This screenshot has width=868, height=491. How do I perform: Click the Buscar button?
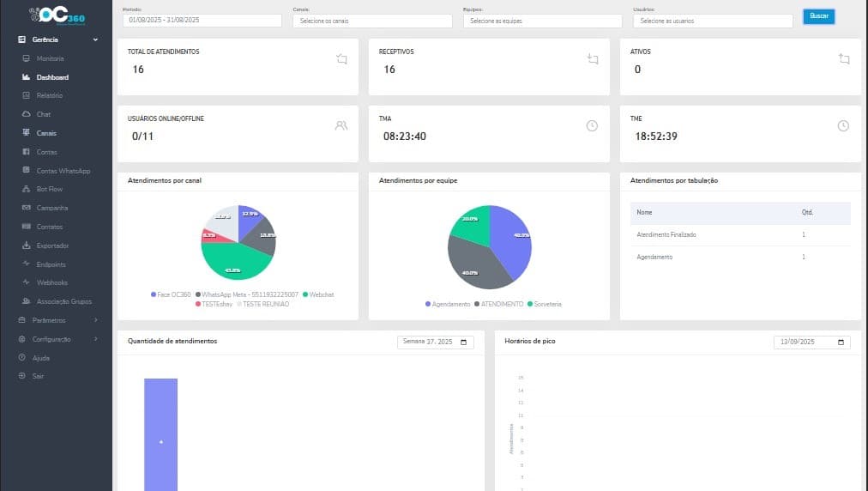coord(819,16)
